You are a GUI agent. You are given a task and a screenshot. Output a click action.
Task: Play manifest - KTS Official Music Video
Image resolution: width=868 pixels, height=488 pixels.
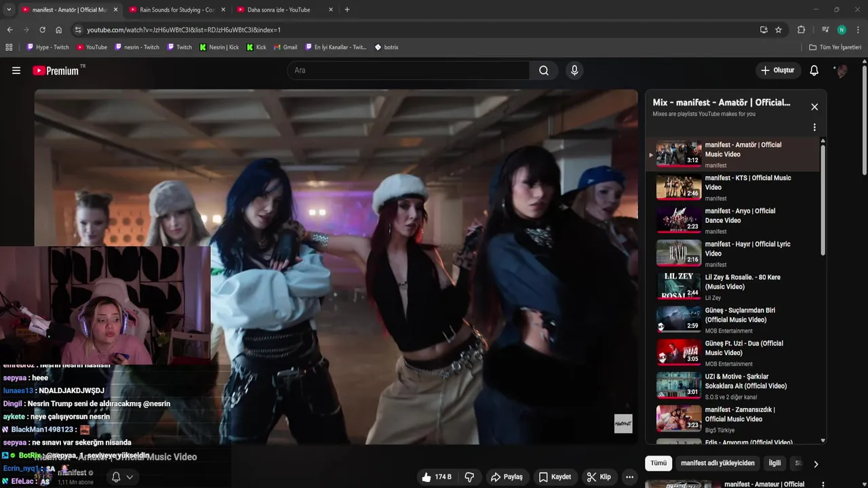point(732,187)
